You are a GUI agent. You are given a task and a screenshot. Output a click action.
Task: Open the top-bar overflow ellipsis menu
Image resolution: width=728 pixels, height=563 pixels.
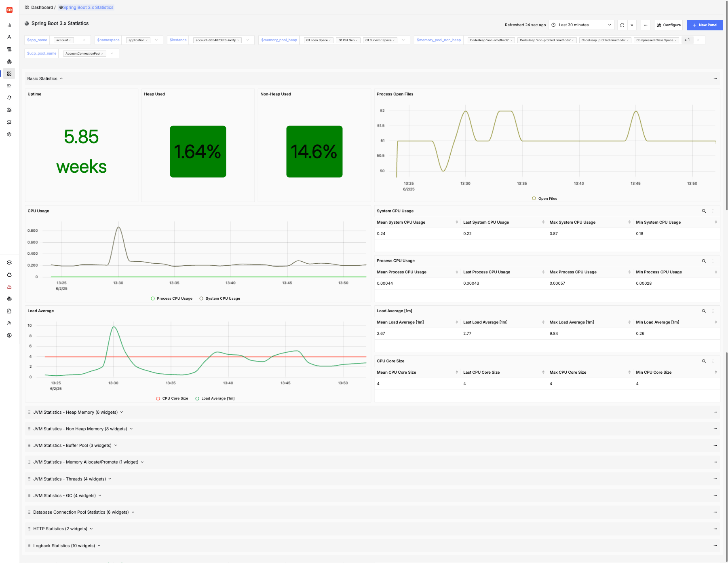tap(645, 25)
